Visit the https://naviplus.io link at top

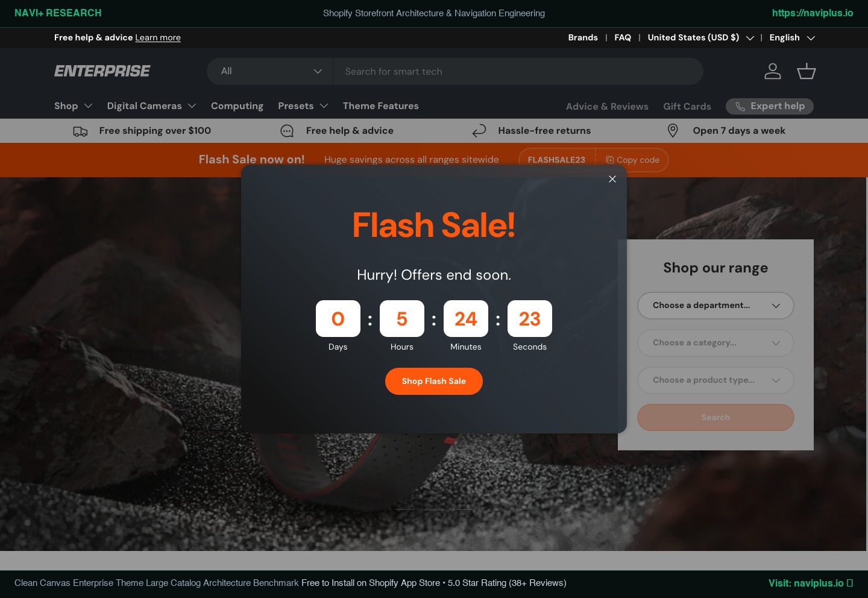coord(813,13)
